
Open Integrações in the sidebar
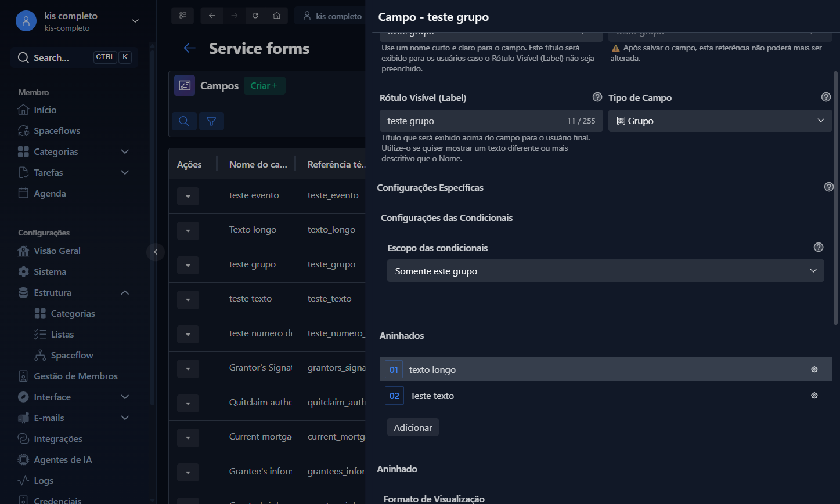pyautogui.click(x=58, y=438)
